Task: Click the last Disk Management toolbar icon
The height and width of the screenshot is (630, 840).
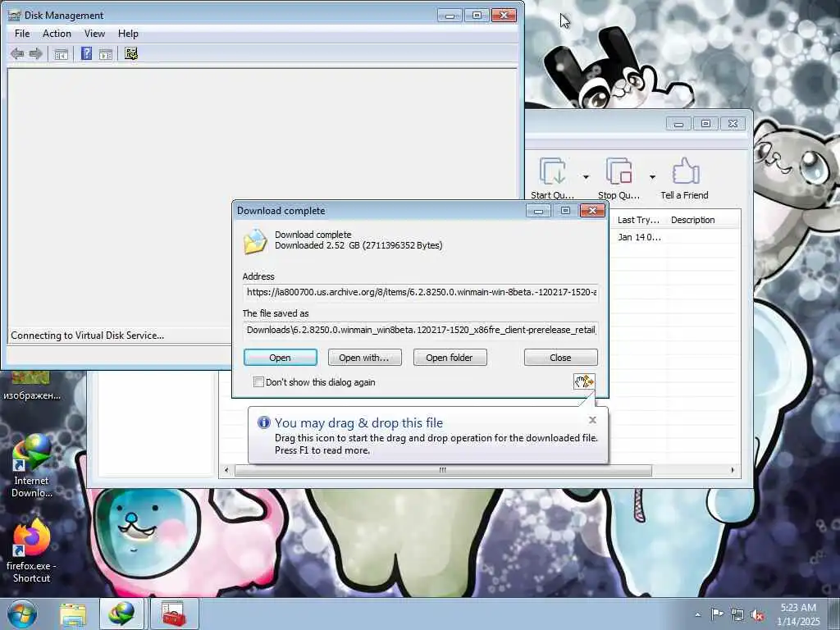Action: 131,53
